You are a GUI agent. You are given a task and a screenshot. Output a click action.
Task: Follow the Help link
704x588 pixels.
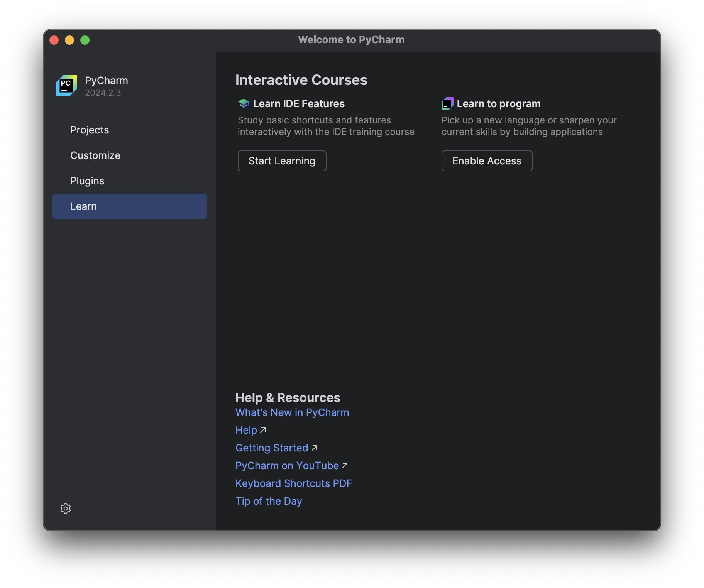(x=246, y=429)
